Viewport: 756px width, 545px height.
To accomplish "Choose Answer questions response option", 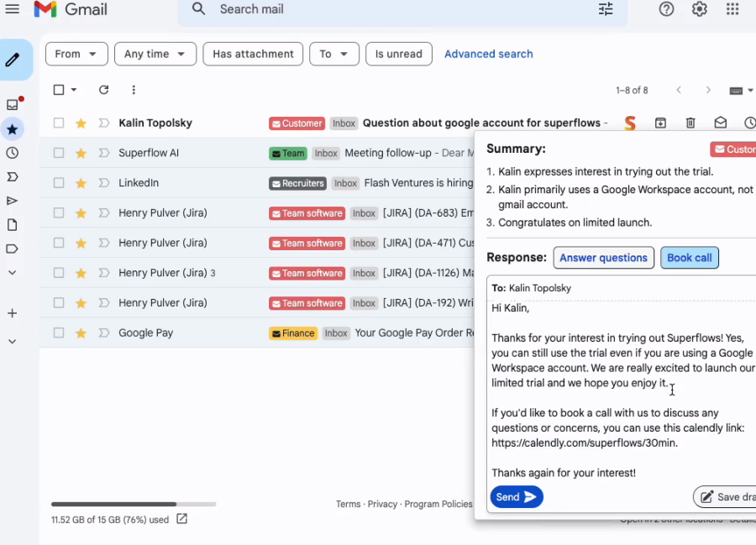I will click(x=603, y=257).
